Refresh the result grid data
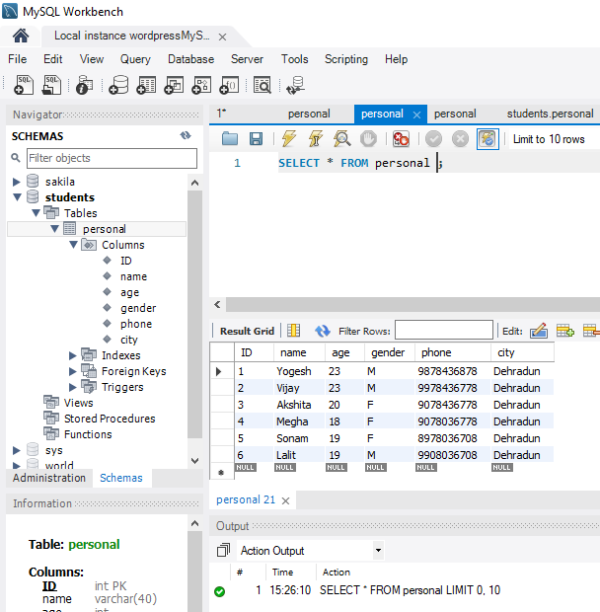The height and width of the screenshot is (612, 600). pos(322,331)
